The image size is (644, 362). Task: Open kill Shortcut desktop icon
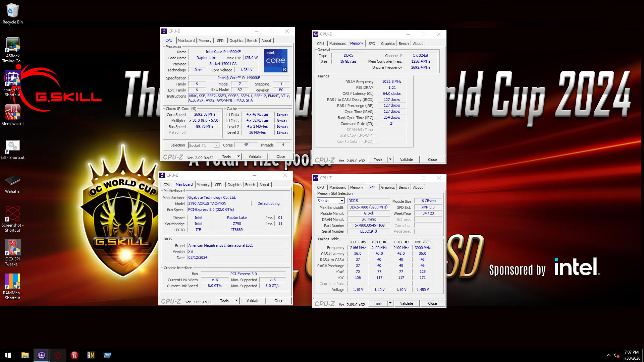coord(12,149)
